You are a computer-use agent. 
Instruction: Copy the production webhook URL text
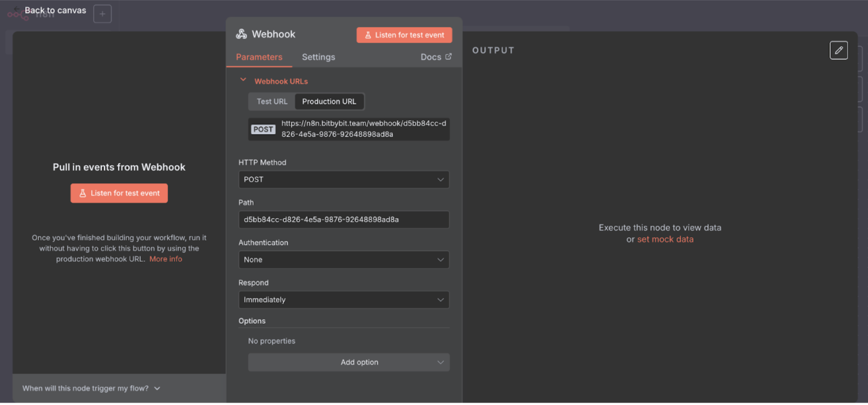364,129
